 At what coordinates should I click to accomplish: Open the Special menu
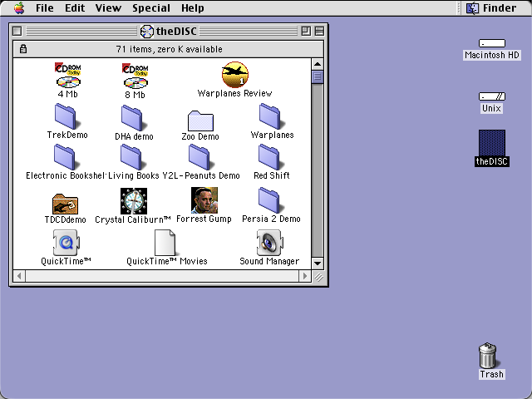point(151,7)
